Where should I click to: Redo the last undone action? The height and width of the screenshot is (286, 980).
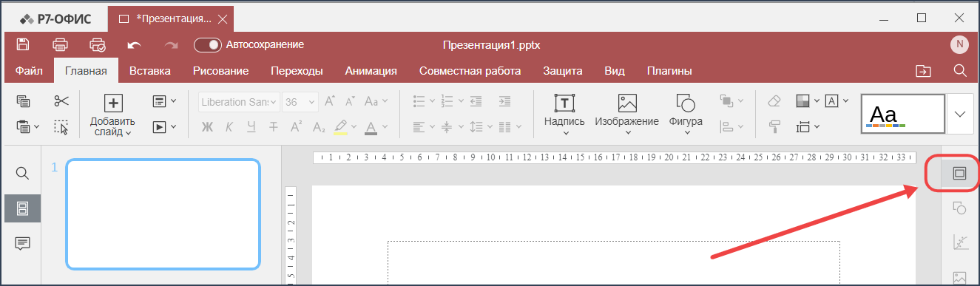tap(172, 45)
